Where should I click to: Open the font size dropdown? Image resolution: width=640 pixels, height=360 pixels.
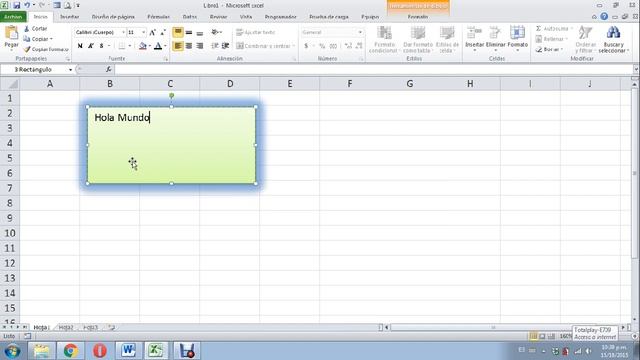point(143,32)
